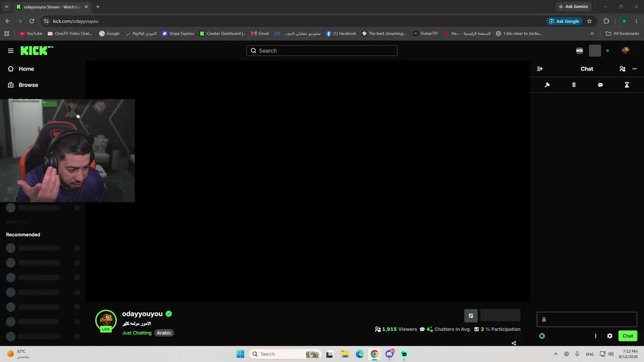Open the Facebook bookmark
Image resolution: width=644 pixels, height=362 pixels.
click(341, 34)
